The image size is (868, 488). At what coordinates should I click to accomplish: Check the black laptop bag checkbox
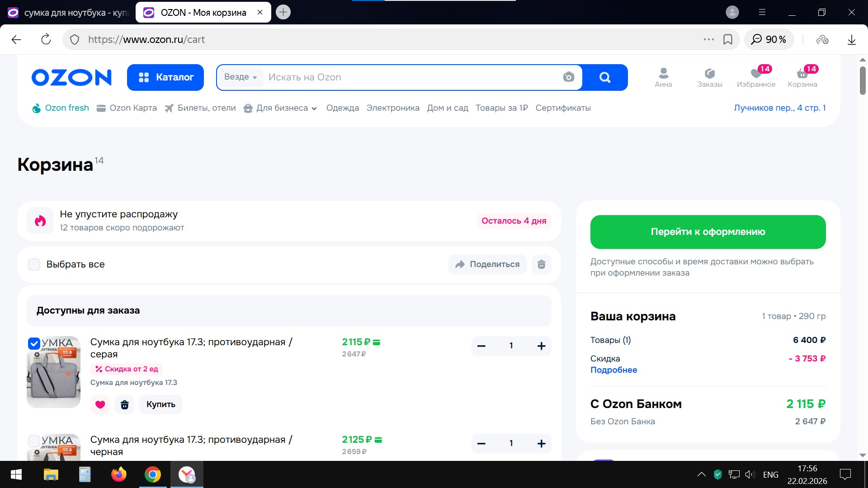[34, 441]
